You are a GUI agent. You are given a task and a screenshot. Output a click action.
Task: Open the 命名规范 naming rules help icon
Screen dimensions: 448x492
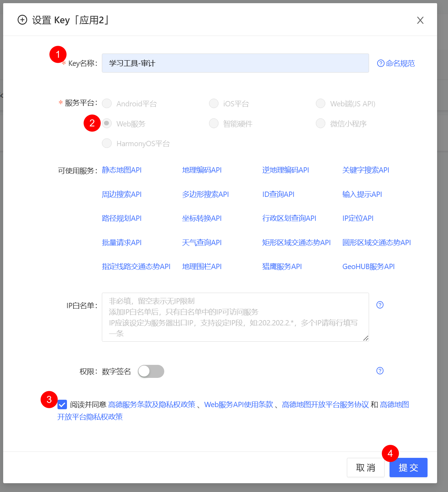point(381,63)
